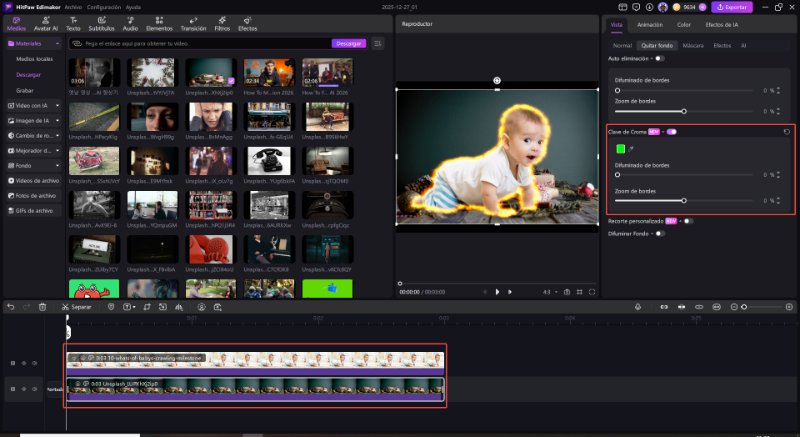
Task: Open Grabar in sidebar
Action: pos(24,91)
